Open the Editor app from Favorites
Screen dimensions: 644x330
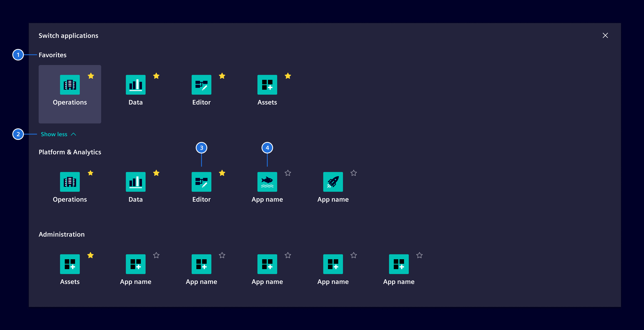click(x=201, y=85)
